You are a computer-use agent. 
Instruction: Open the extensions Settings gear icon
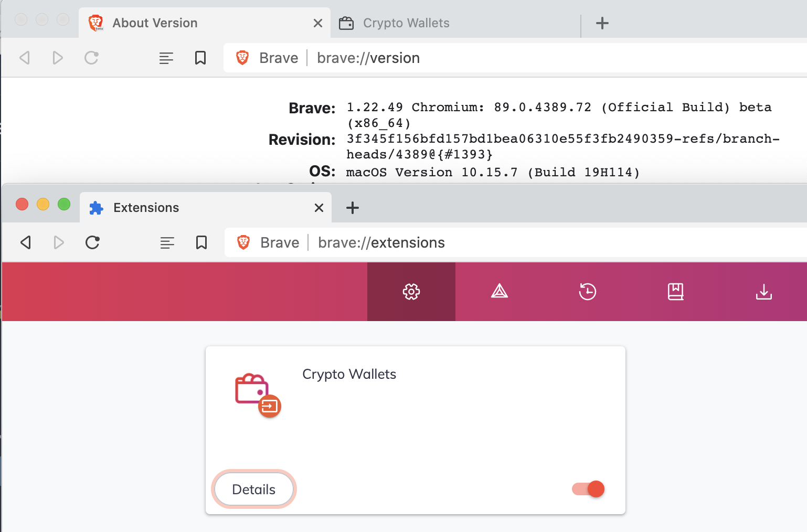(x=411, y=292)
